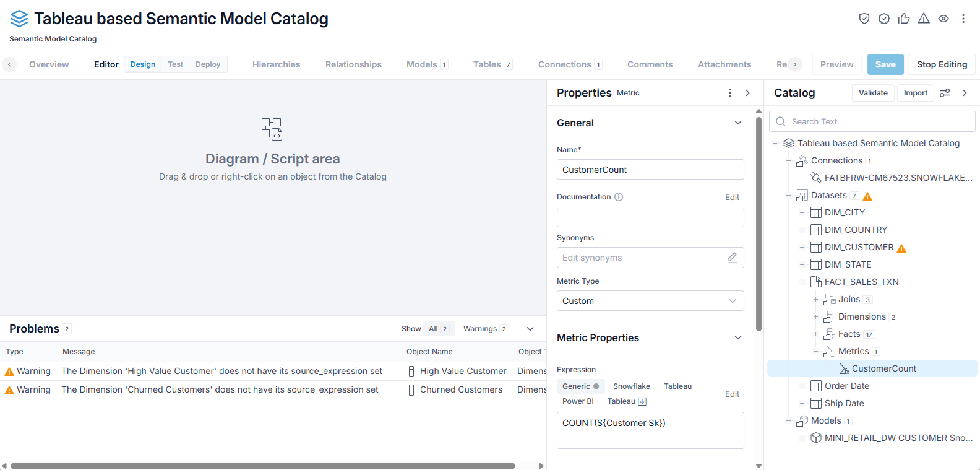
Task: Click Validate in the Catalog panel
Action: point(873,93)
